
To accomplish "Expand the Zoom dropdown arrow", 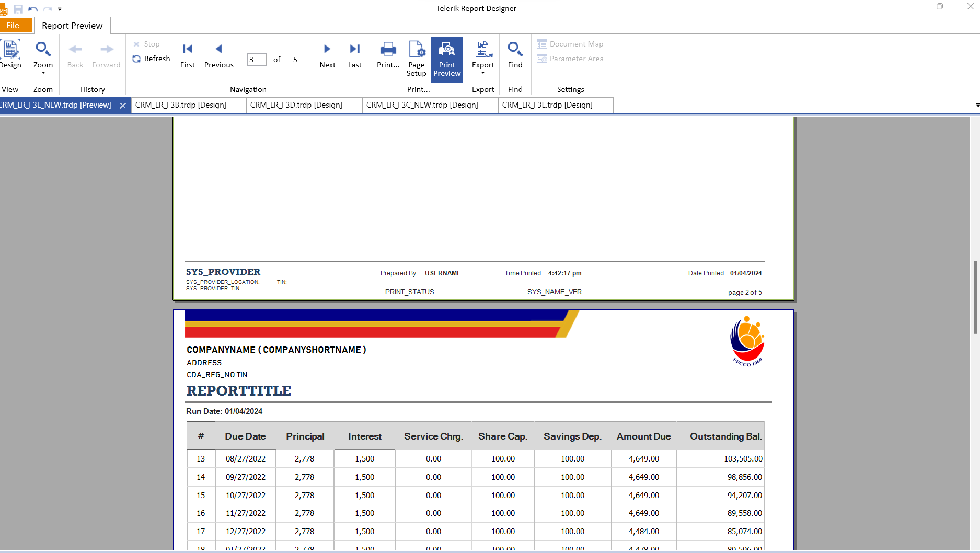I will pos(43,74).
